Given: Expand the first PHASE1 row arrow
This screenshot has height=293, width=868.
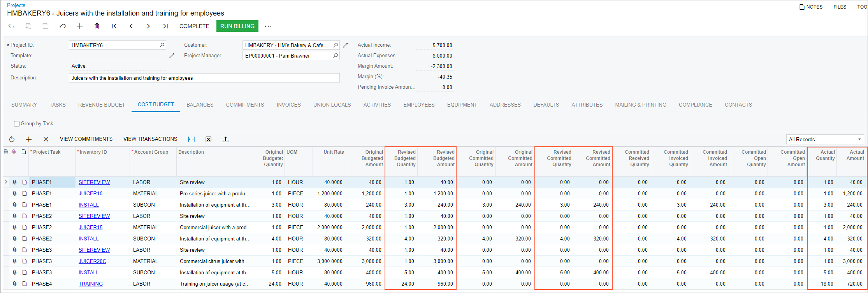Looking at the screenshot, I should [6, 182].
